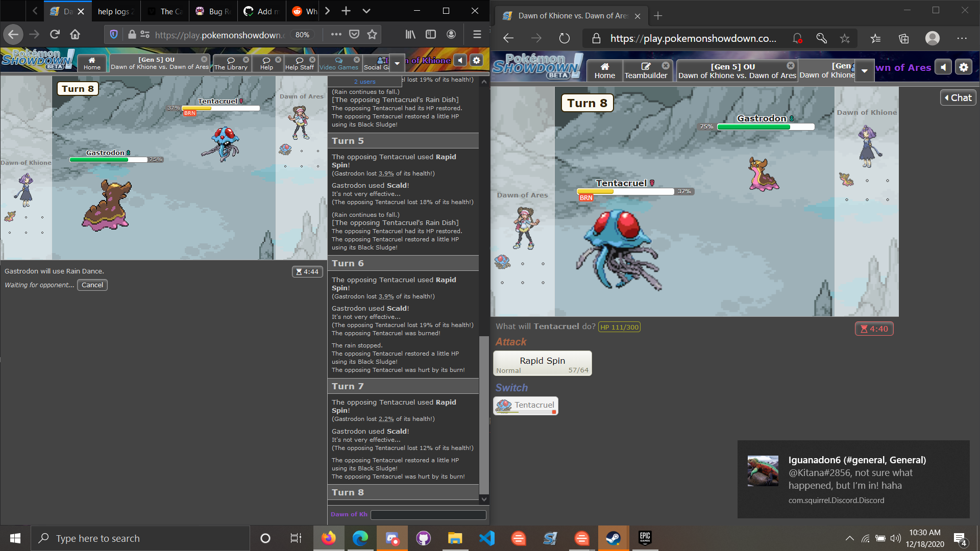The height and width of the screenshot is (551, 980).
Task: Open Edge favorites list icon
Action: tap(875, 38)
